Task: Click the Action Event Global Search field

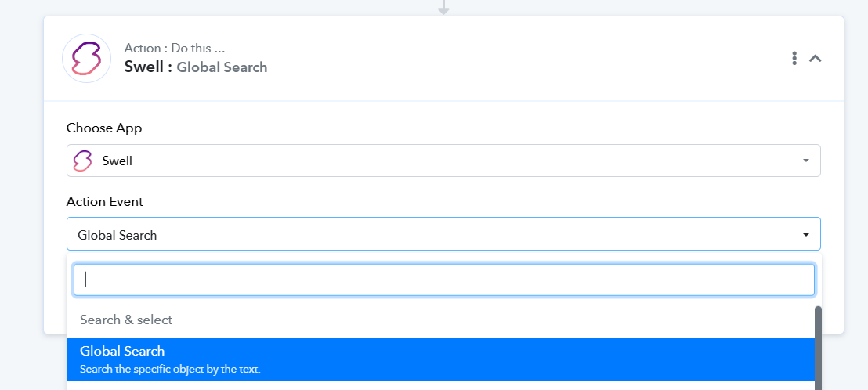Action: [443, 234]
